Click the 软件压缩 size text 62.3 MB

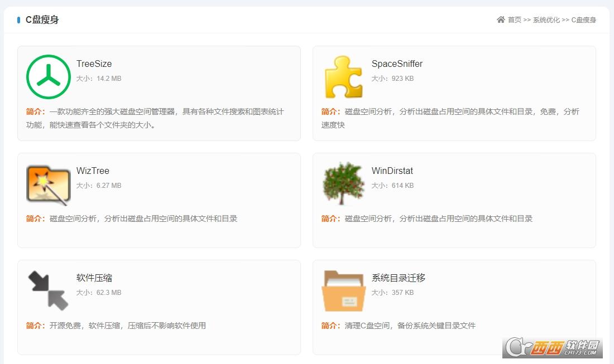tap(99, 293)
